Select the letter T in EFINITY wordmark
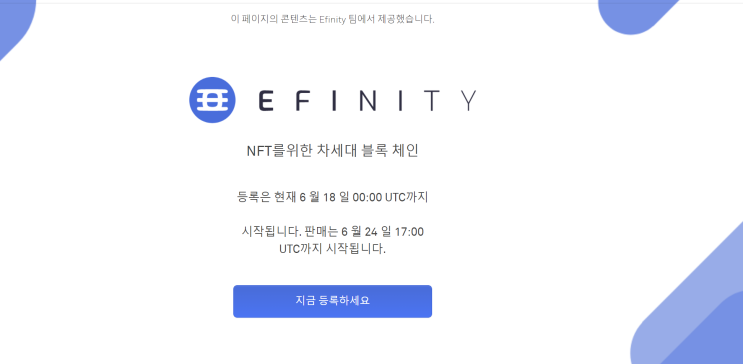Screen dimensions: 743x364 [431, 100]
